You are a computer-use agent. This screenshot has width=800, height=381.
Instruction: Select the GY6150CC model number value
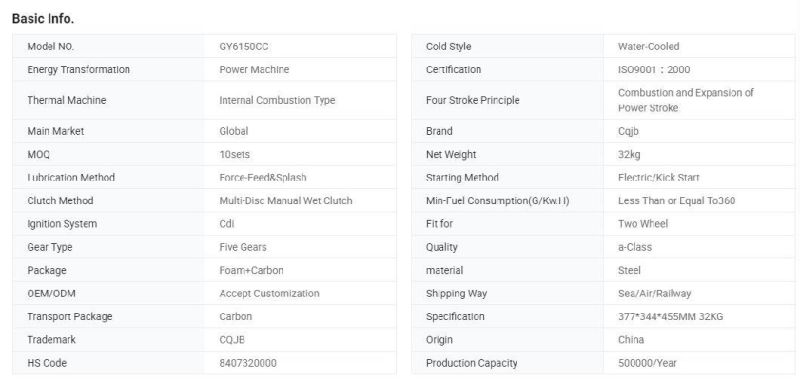tap(244, 46)
